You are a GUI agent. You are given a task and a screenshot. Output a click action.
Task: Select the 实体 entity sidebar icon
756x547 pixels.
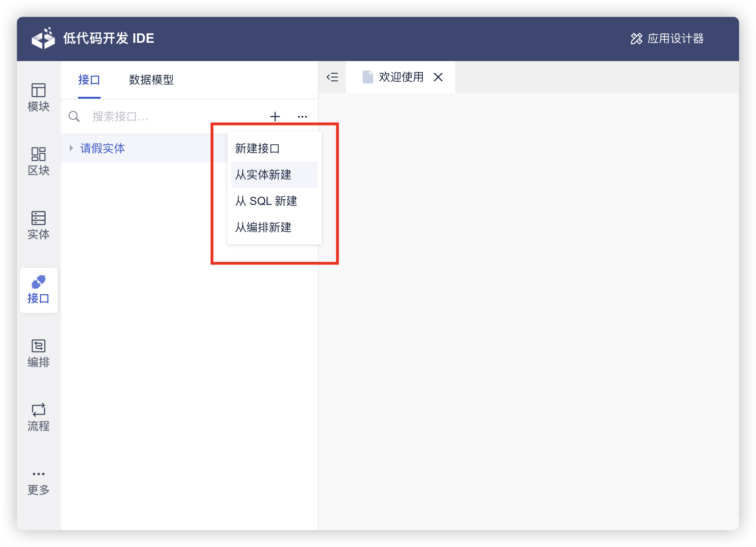pyautogui.click(x=39, y=225)
